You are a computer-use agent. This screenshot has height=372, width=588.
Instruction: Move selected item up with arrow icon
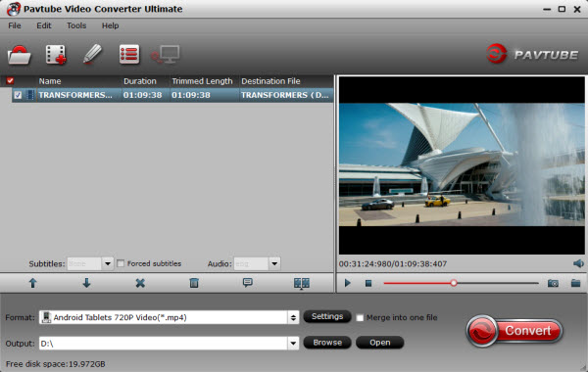click(x=33, y=283)
